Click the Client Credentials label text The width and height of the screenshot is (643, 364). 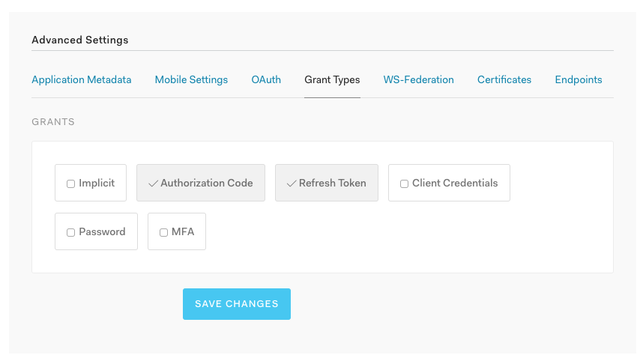pyautogui.click(x=455, y=183)
